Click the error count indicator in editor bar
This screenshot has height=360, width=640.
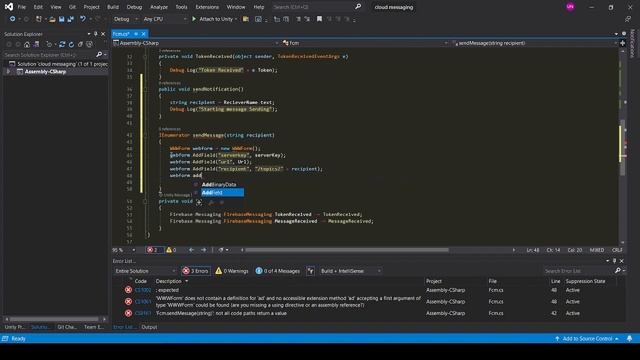point(153,250)
